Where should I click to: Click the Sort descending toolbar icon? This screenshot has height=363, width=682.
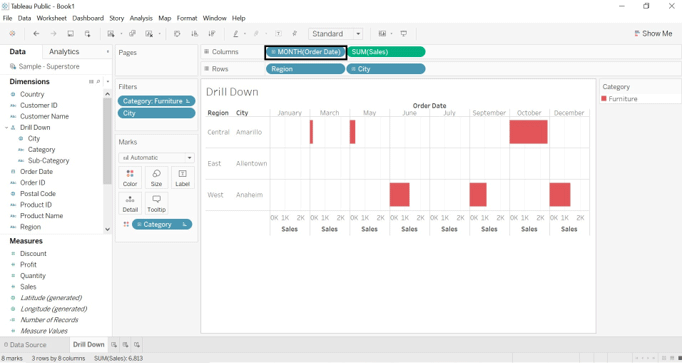(x=212, y=33)
